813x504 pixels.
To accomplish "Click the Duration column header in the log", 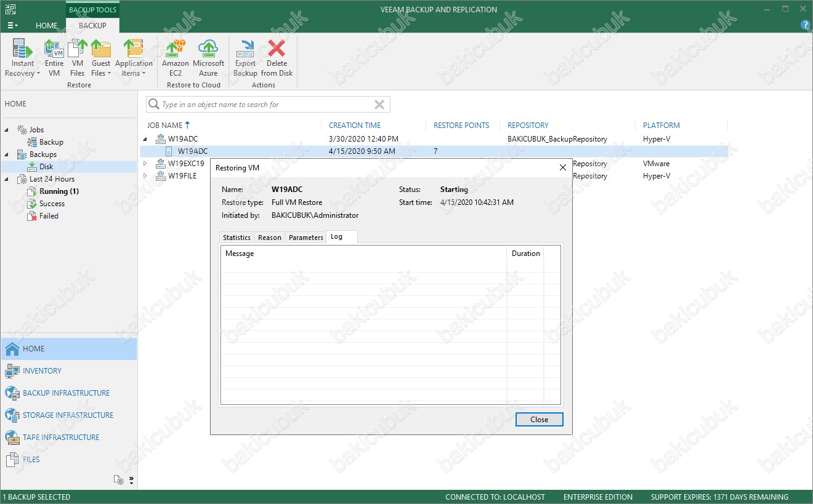I will coord(525,254).
